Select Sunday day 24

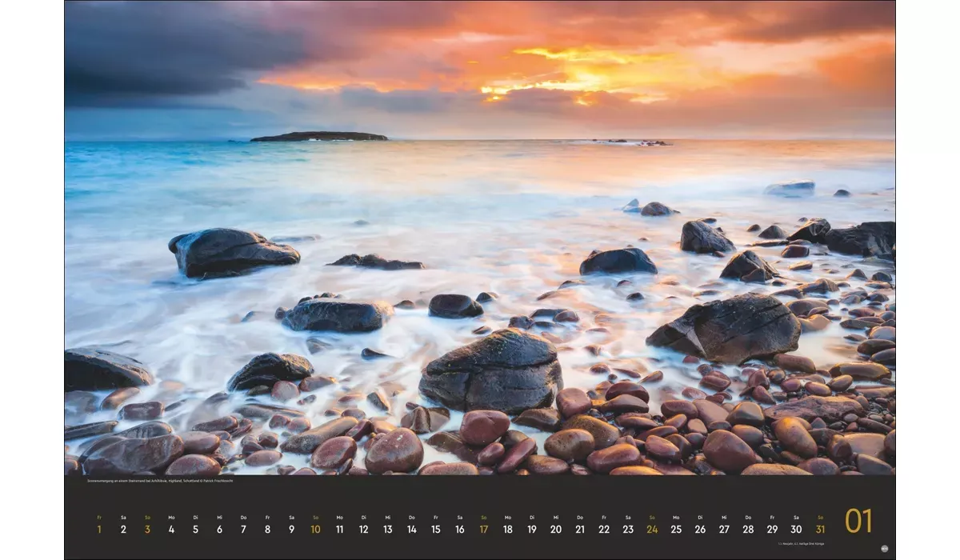coord(652,525)
